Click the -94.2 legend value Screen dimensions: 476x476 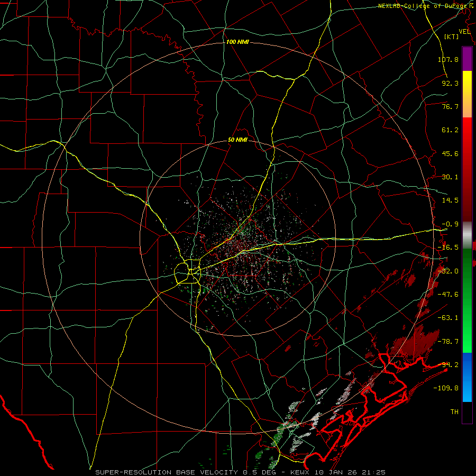click(x=448, y=364)
